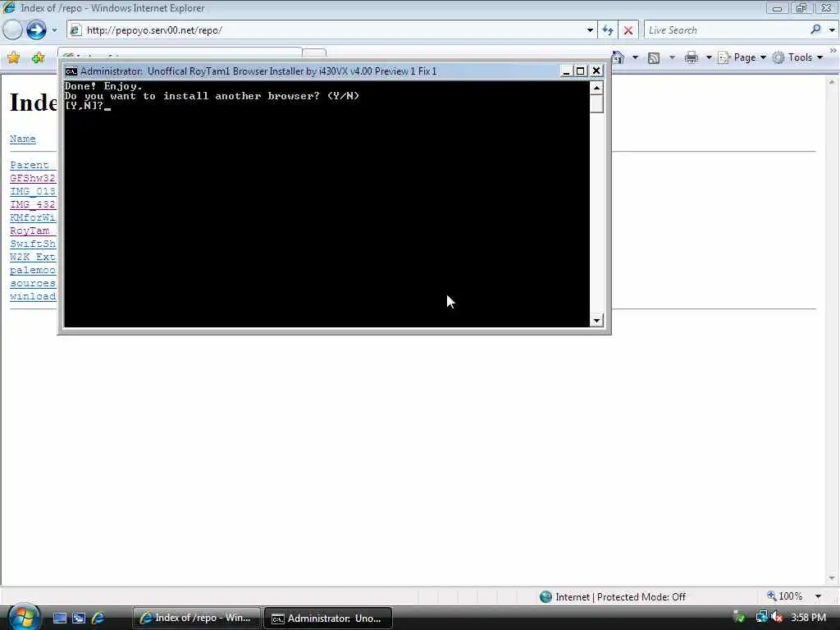
Task: Open the RoyTam file link
Action: (33, 231)
